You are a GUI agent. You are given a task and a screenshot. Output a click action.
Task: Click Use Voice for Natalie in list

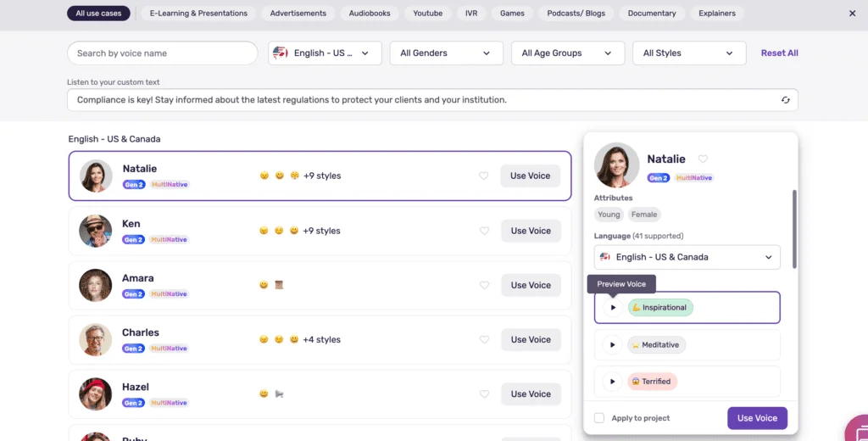[531, 176]
